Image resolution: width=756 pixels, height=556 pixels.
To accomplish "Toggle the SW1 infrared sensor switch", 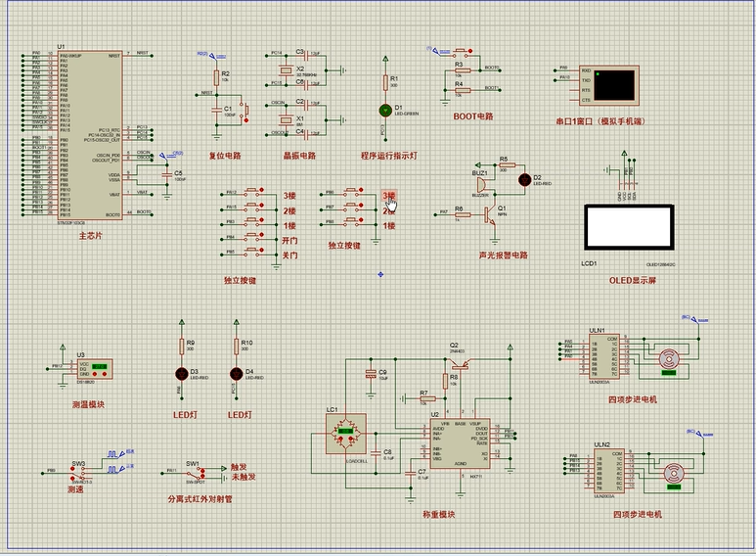I will pyautogui.click(x=194, y=472).
